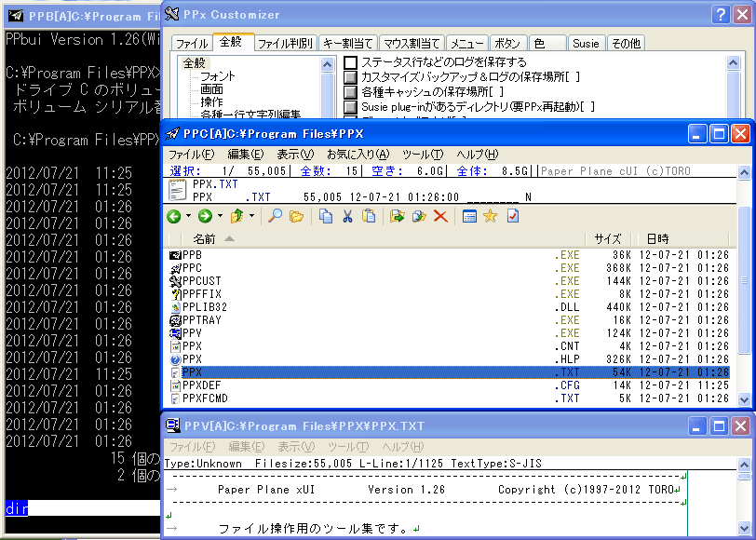
Task: Click the Copy icon on PPC toolbar
Action: coord(327,215)
